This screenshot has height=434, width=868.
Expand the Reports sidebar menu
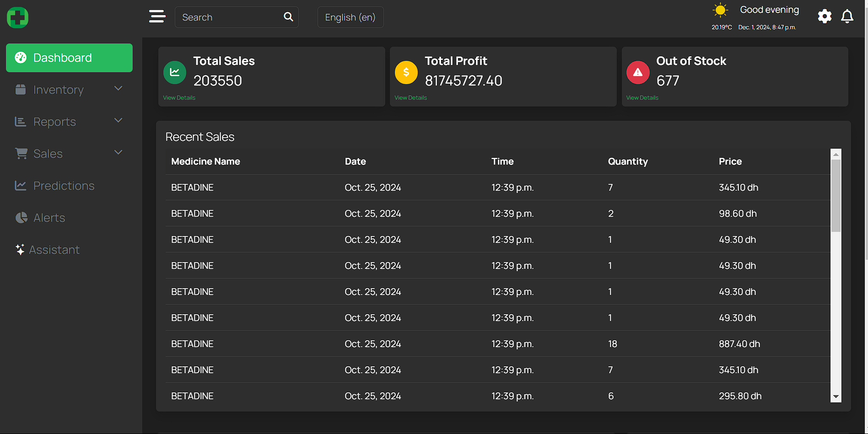69,122
